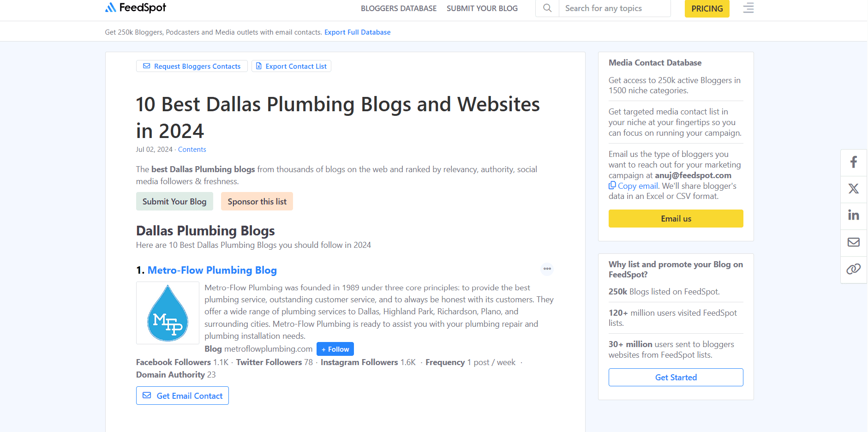Click the copy icon beside Copy email

[x=612, y=185]
